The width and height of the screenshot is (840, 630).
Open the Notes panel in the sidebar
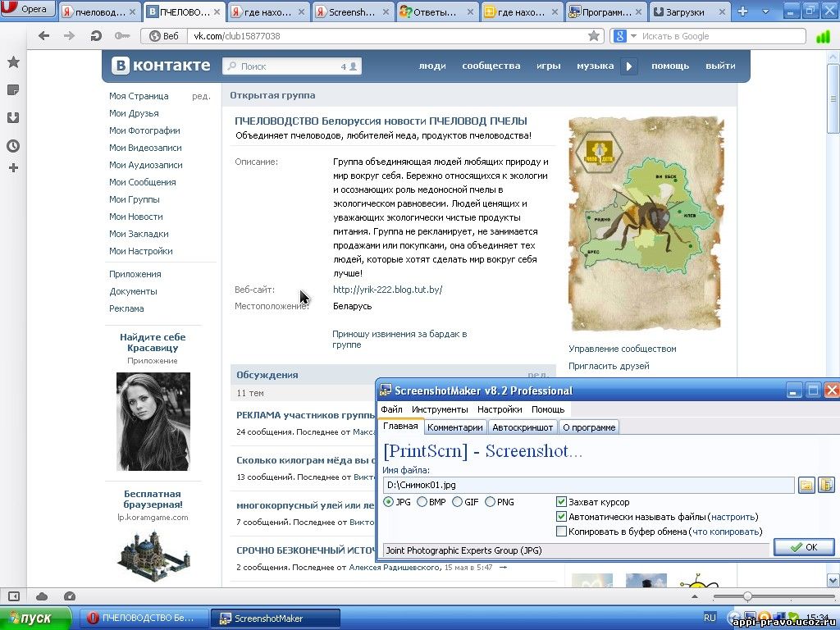(x=13, y=90)
